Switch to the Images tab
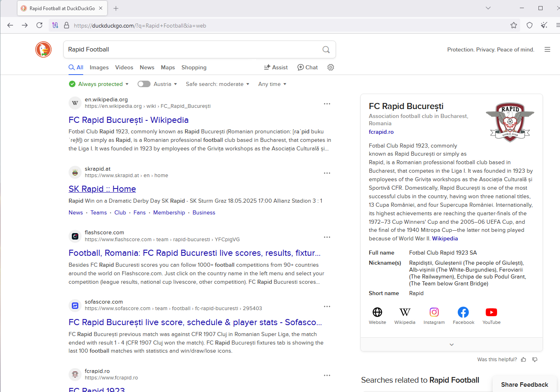 [x=99, y=67]
